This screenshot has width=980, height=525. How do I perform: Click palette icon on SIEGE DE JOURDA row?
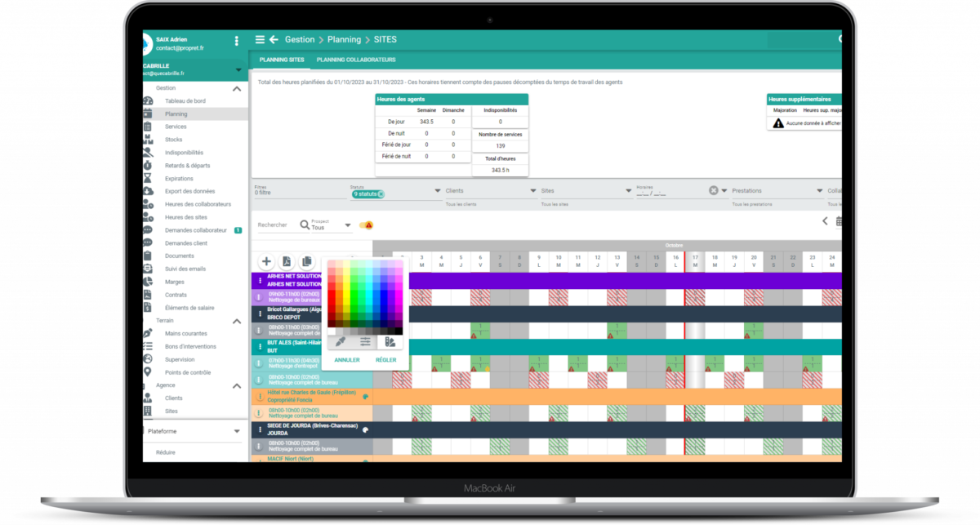(x=366, y=429)
